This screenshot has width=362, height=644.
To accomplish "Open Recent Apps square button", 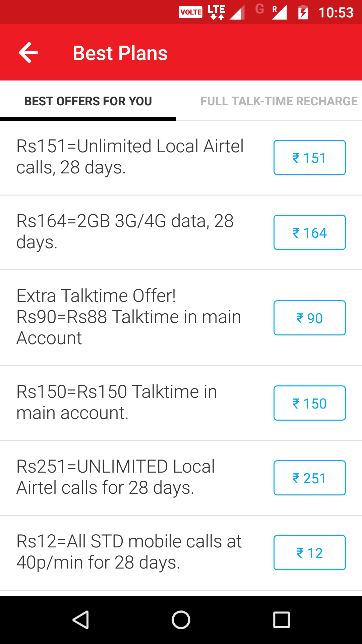I will tap(281, 620).
